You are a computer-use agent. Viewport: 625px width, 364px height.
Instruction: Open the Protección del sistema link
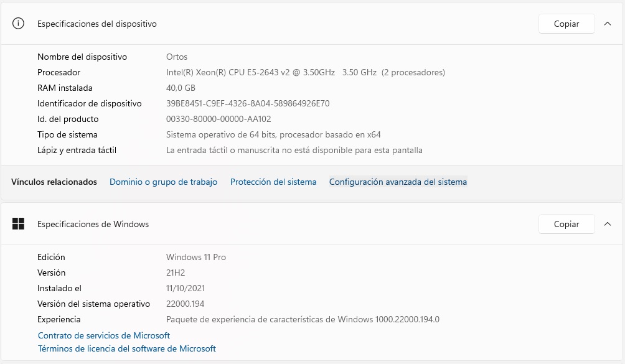(273, 182)
